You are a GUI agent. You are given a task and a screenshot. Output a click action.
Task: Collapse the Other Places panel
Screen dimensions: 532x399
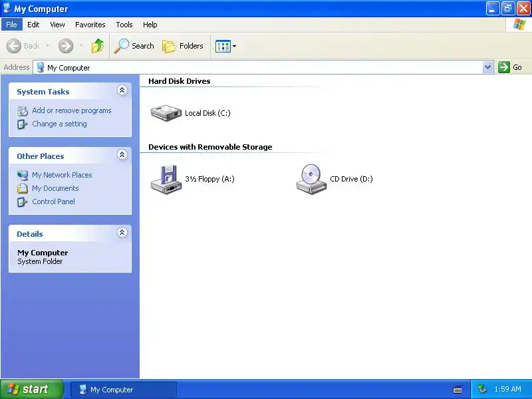pyautogui.click(x=122, y=155)
